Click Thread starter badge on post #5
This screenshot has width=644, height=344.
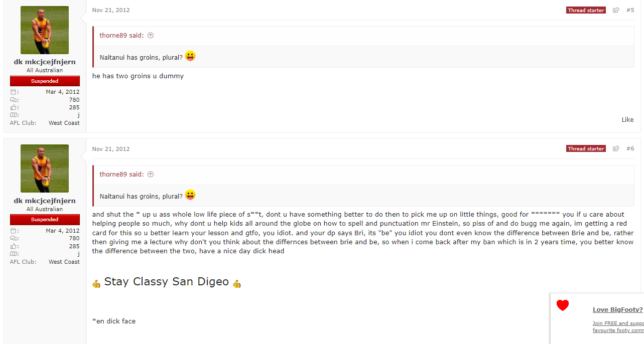coord(586,10)
